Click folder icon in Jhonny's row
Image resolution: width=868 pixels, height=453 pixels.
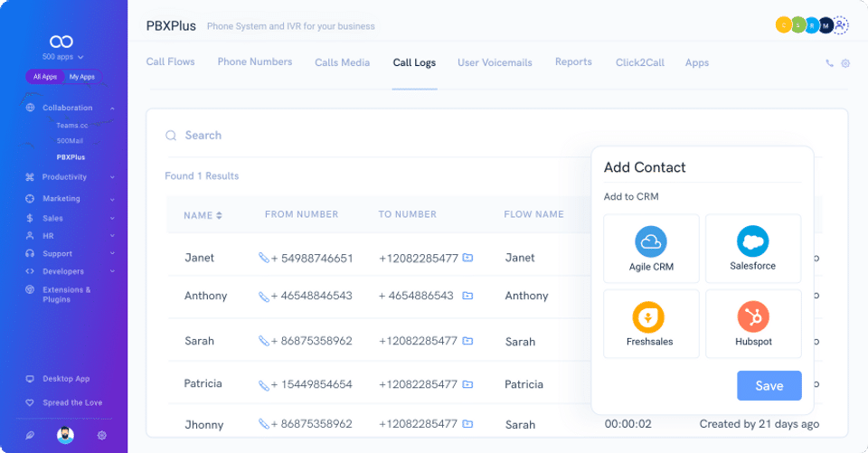pos(467,424)
